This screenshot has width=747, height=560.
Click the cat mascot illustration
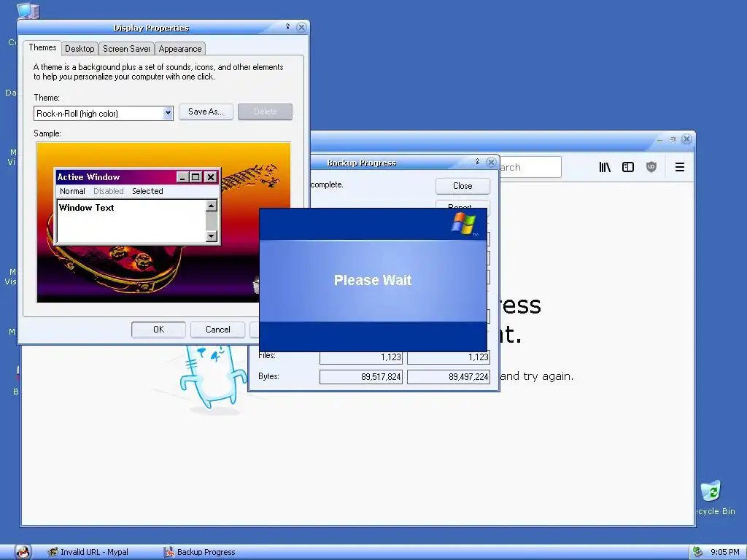[212, 378]
